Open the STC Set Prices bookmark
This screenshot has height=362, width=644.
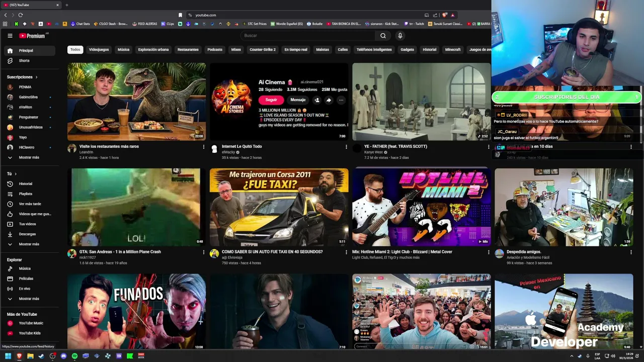click(255, 24)
